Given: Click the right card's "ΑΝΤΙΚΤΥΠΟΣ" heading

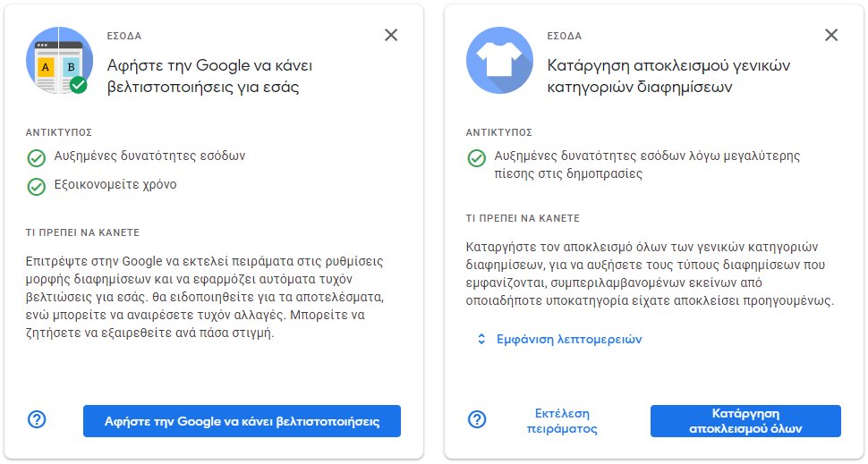Looking at the screenshot, I should [x=499, y=131].
